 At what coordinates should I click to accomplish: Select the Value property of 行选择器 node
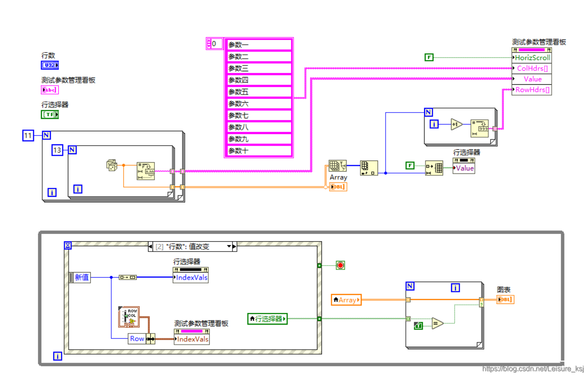click(464, 168)
